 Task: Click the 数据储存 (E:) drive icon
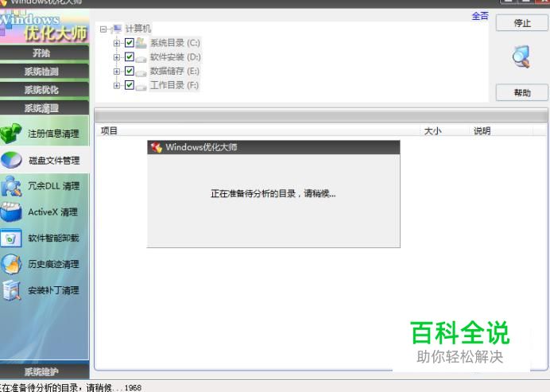click(x=141, y=72)
